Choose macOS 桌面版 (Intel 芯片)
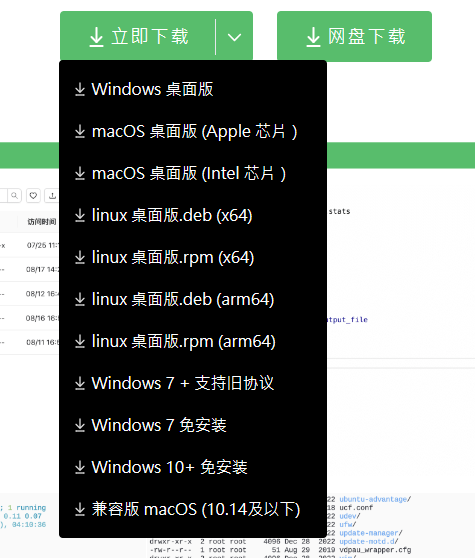The width and height of the screenshot is (475, 558). 193,173
